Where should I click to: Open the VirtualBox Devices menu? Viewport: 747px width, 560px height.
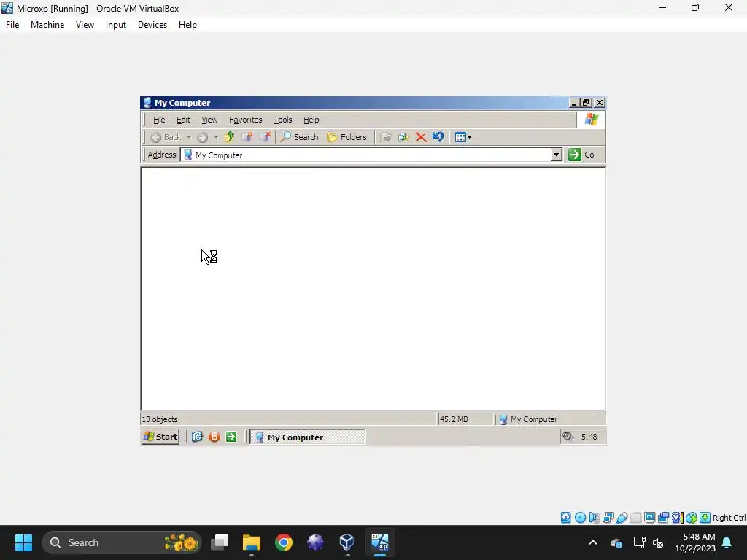click(x=152, y=25)
